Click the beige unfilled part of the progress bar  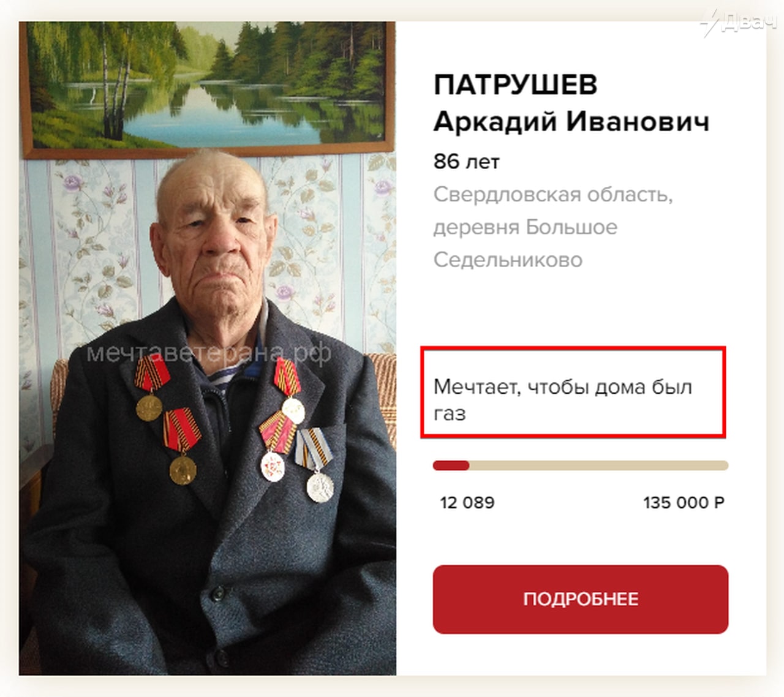point(598,465)
